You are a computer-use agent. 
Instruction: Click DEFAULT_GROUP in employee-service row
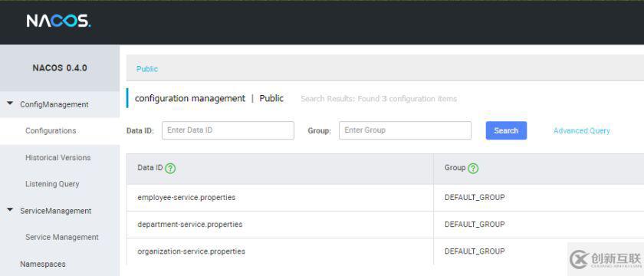pyautogui.click(x=475, y=198)
